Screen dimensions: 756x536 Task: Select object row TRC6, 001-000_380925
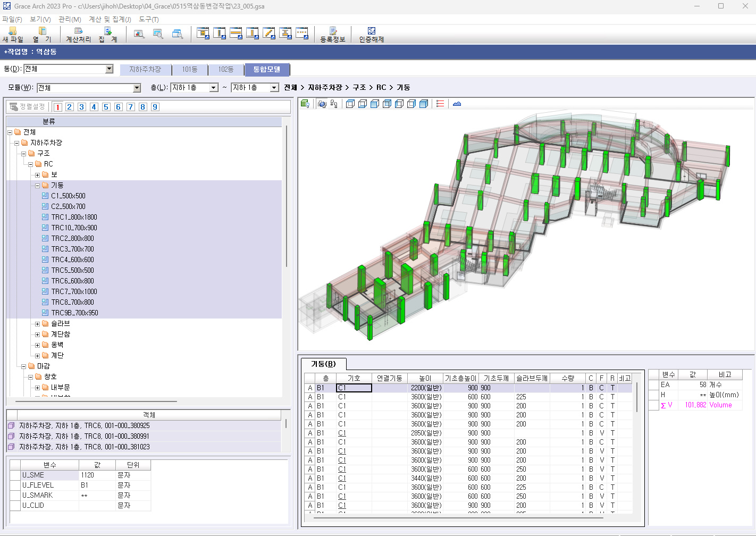point(144,426)
